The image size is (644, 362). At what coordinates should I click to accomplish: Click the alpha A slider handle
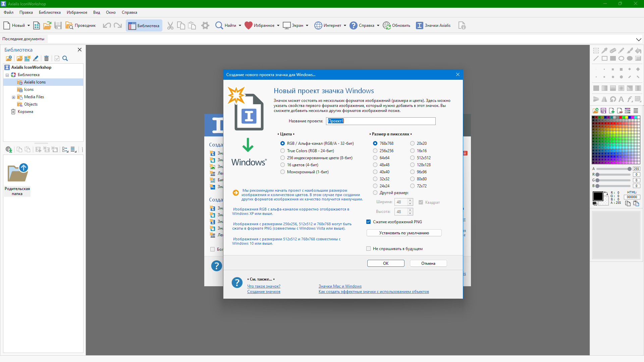pyautogui.click(x=629, y=169)
